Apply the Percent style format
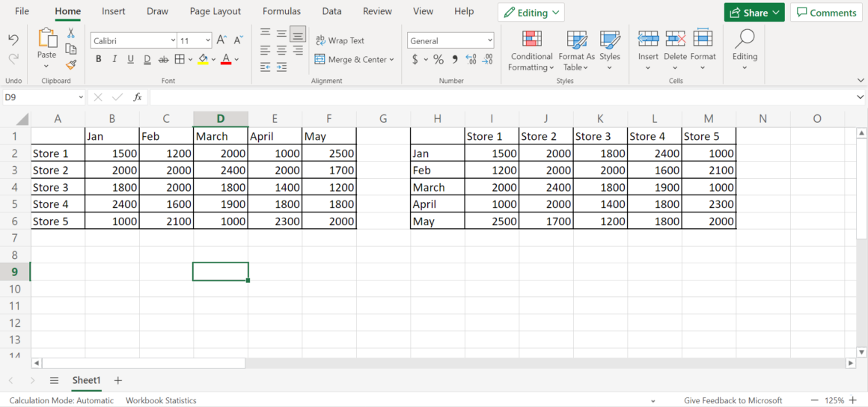Screen dimensions: 868x407 click(438, 59)
